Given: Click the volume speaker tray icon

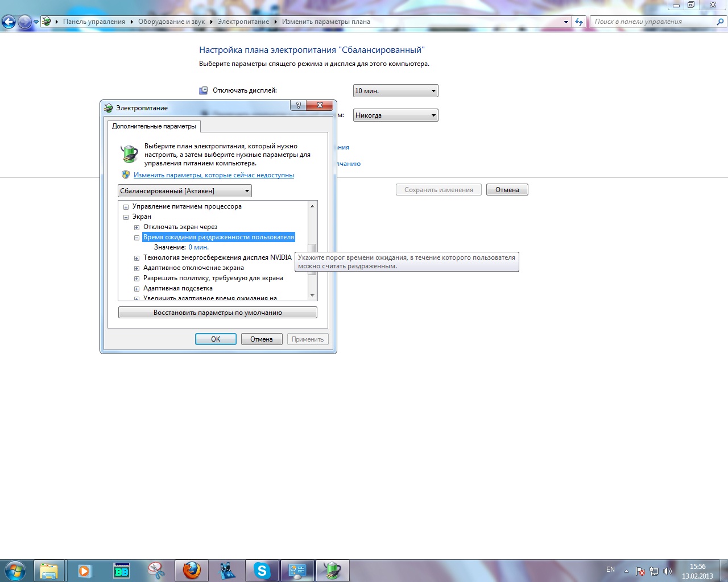Looking at the screenshot, I should (667, 571).
